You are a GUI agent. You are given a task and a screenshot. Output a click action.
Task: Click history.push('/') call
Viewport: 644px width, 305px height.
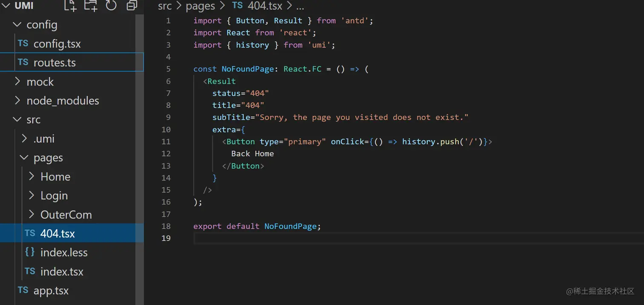click(443, 141)
